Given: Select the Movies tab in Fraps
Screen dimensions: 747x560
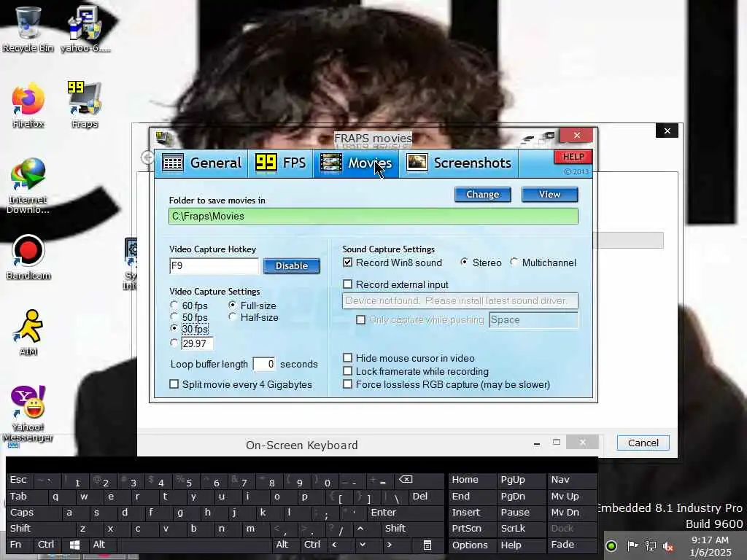Looking at the screenshot, I should point(356,163).
